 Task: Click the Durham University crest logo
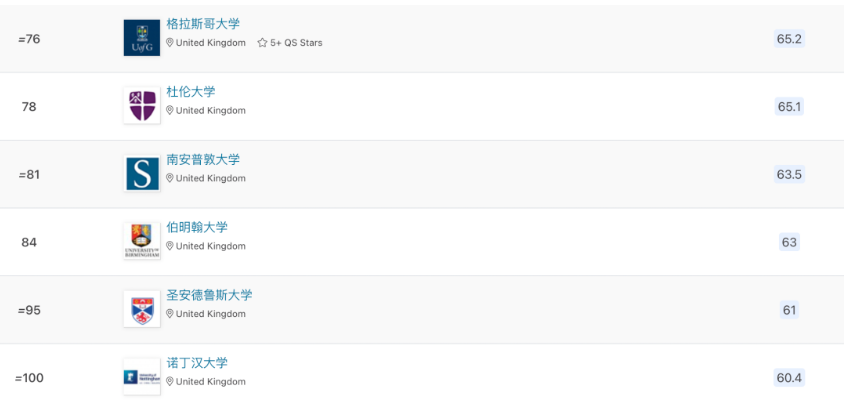[x=142, y=106]
